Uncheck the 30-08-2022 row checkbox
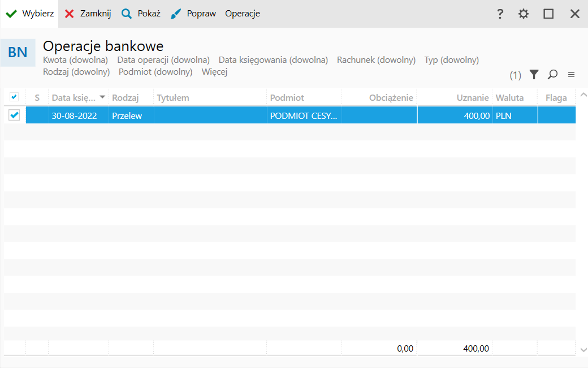The image size is (588, 368). point(14,115)
